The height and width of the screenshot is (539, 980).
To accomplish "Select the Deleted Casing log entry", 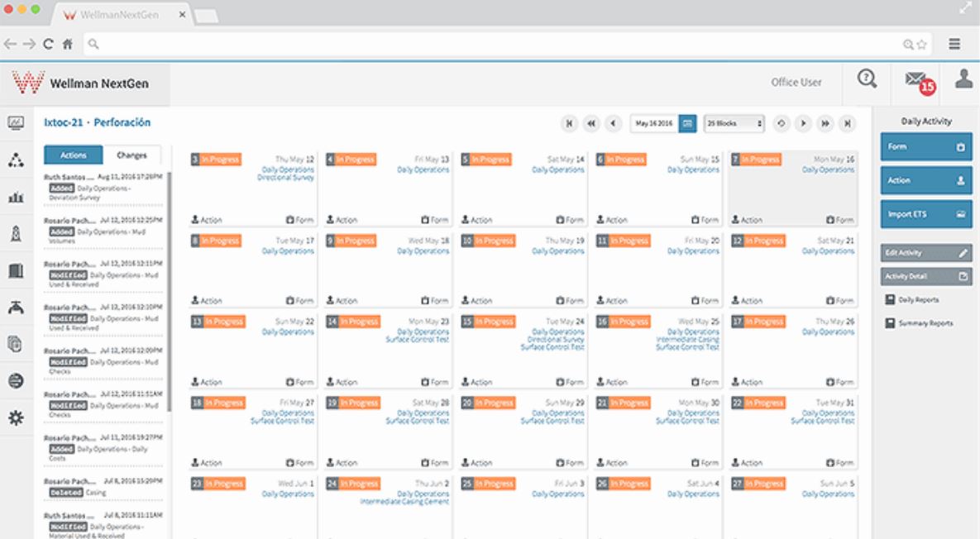I will pos(103,487).
